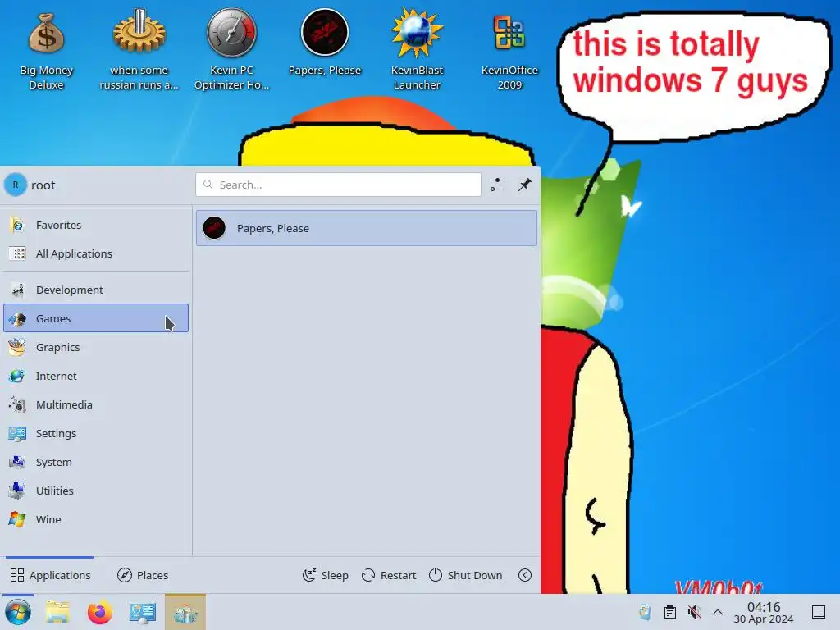Open the Utilities category
The width and height of the screenshot is (840, 630).
(x=96, y=491)
